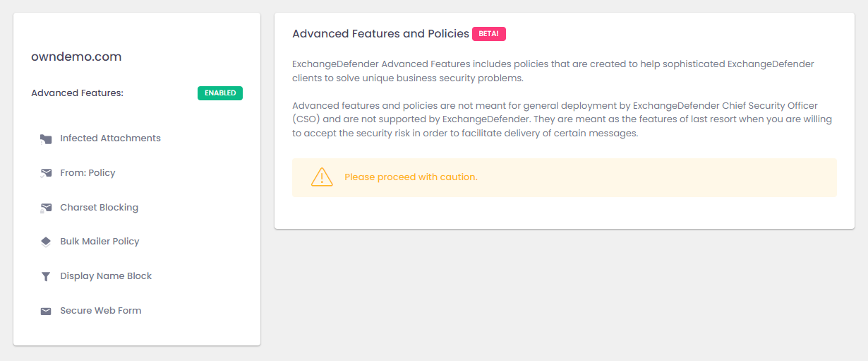Click the paragraph mentioning Chief Security Officer
This screenshot has width=868, height=361.
point(562,119)
